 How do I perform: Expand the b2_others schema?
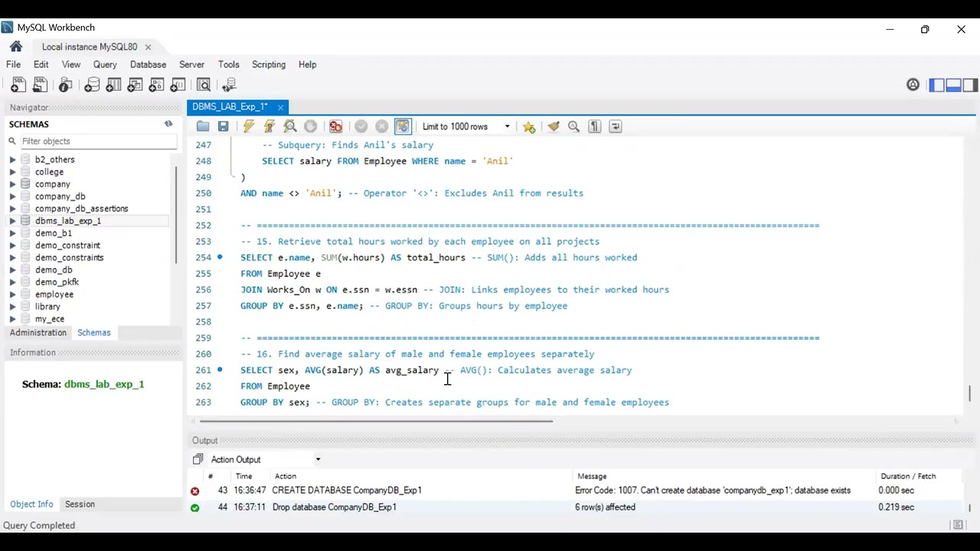click(12, 159)
